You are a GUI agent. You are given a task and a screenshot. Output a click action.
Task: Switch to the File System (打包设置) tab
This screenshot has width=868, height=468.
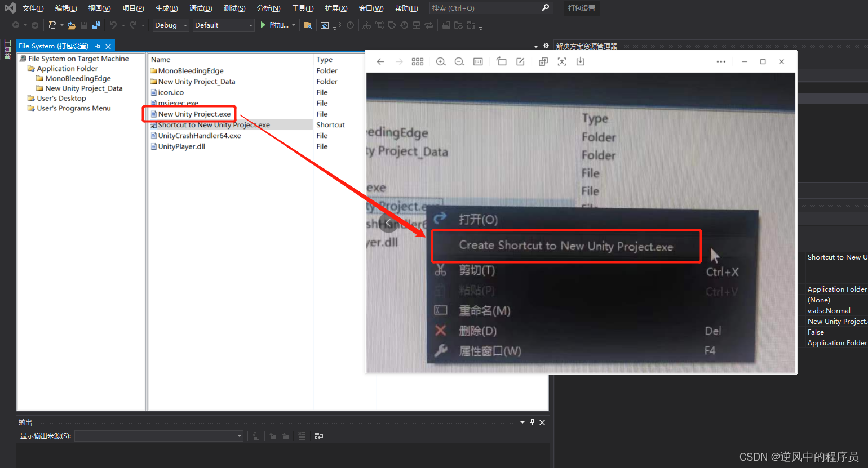coord(54,46)
